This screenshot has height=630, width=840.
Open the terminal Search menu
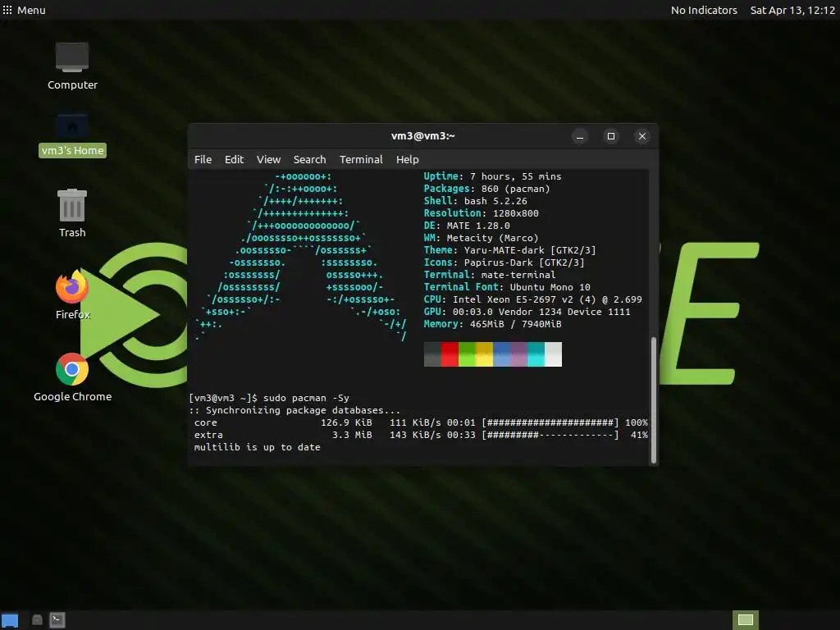[x=309, y=160]
